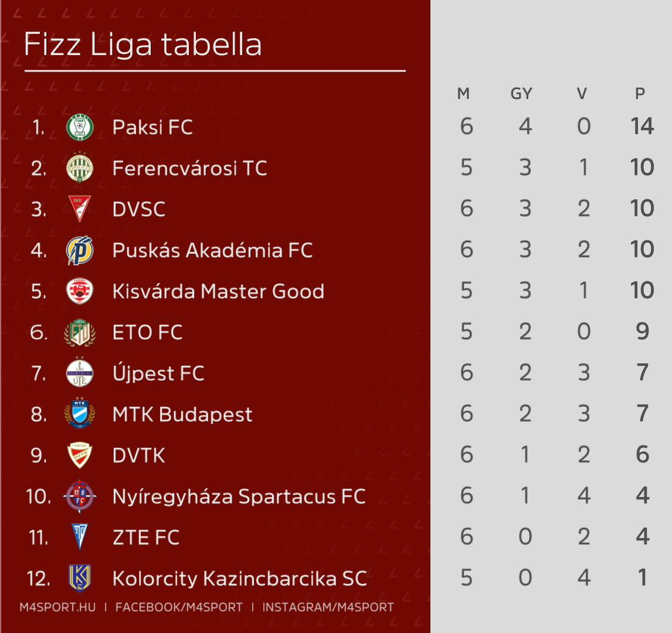The width and height of the screenshot is (672, 633).
Task: Click the Fizz Liga tabella title
Action: tap(142, 45)
